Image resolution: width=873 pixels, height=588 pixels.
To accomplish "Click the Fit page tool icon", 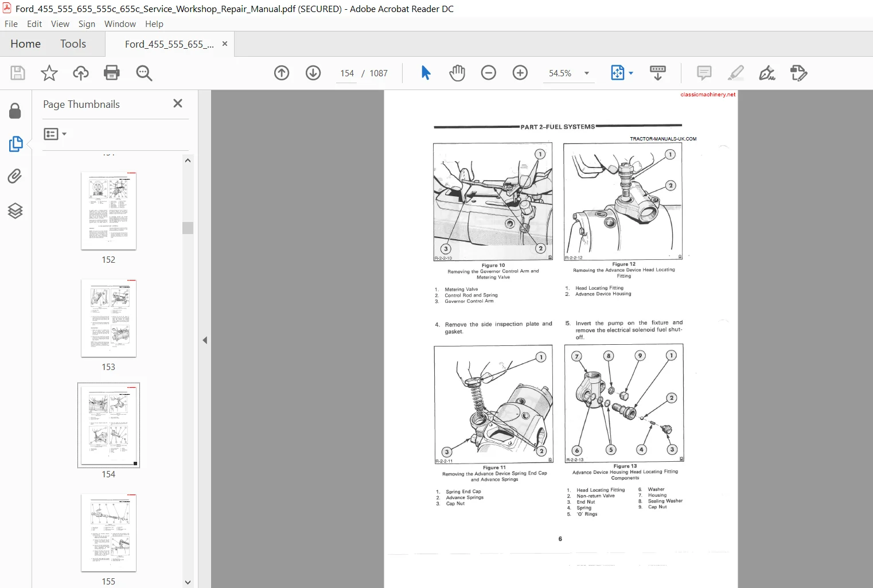I will click(618, 73).
